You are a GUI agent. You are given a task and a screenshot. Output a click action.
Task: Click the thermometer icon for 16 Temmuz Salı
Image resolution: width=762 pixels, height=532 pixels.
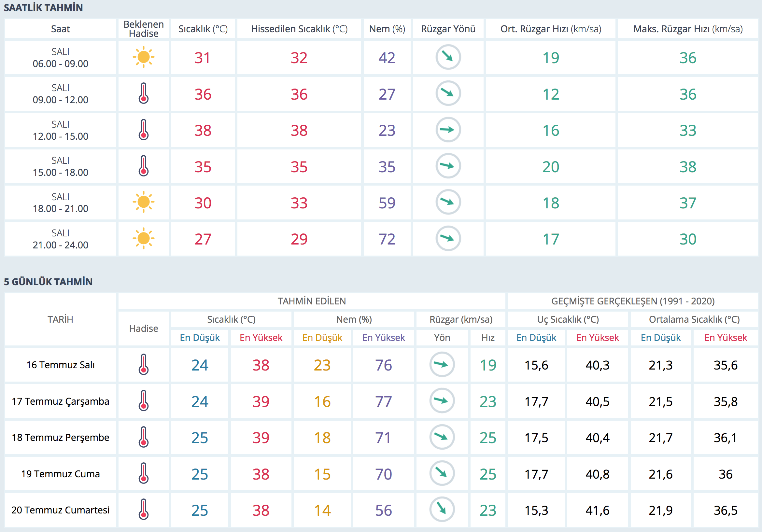click(143, 364)
